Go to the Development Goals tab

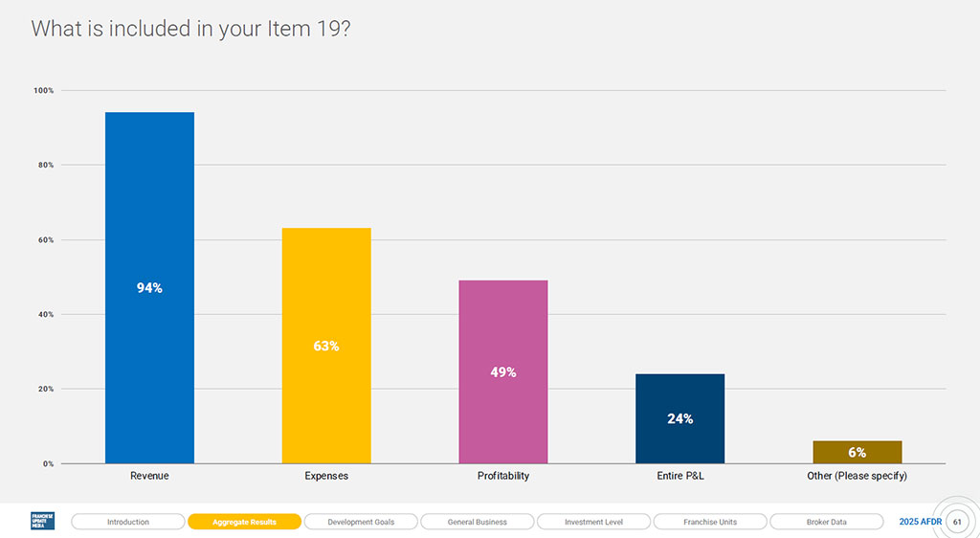coord(361,522)
